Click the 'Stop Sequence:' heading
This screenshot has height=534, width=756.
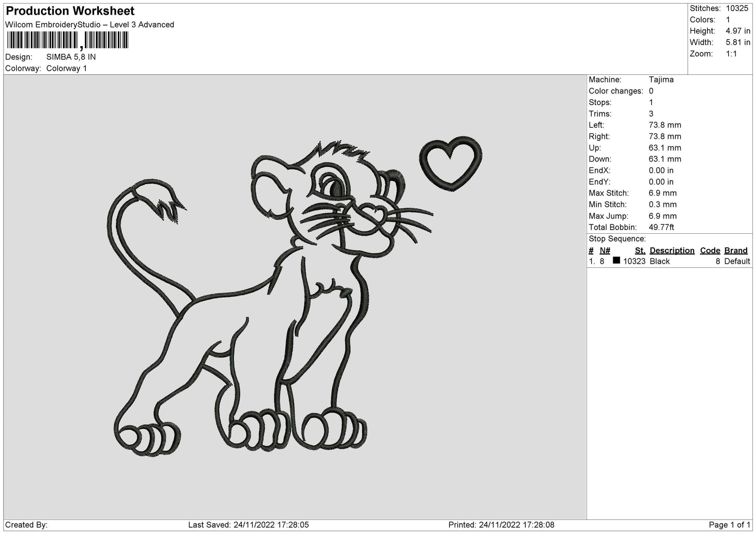pos(617,239)
